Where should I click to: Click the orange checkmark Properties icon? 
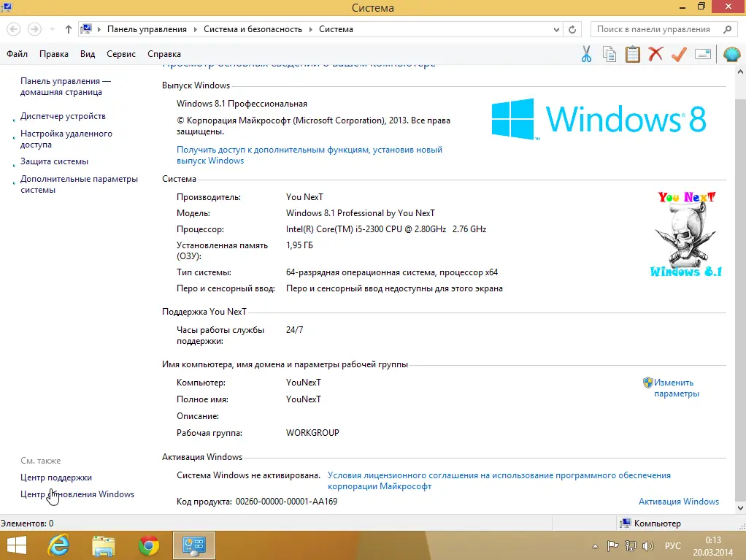click(x=679, y=54)
